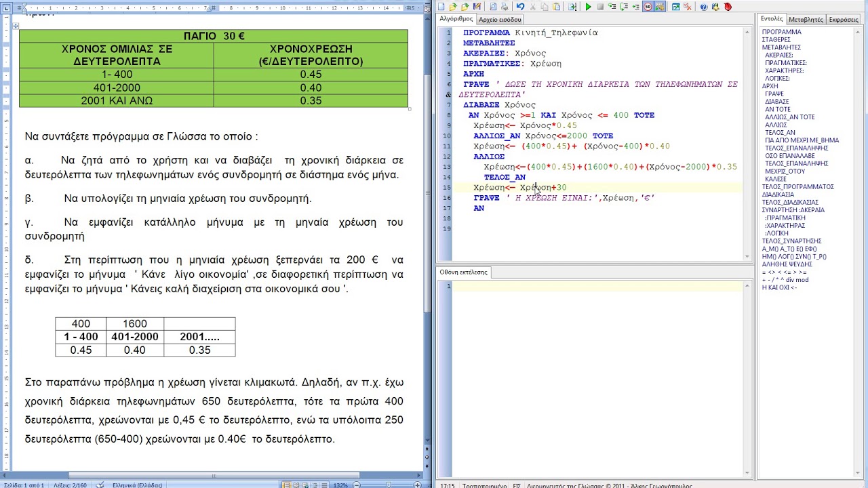Click the gold icon next to help

click(716, 7)
